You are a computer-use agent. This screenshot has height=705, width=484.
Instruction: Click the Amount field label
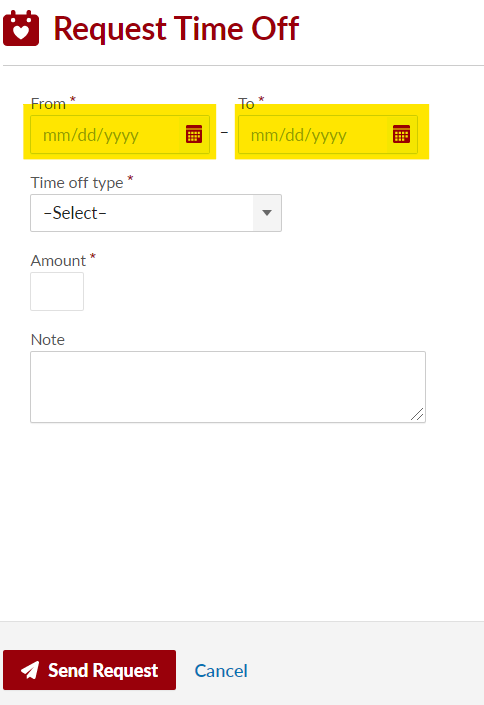coord(58,261)
